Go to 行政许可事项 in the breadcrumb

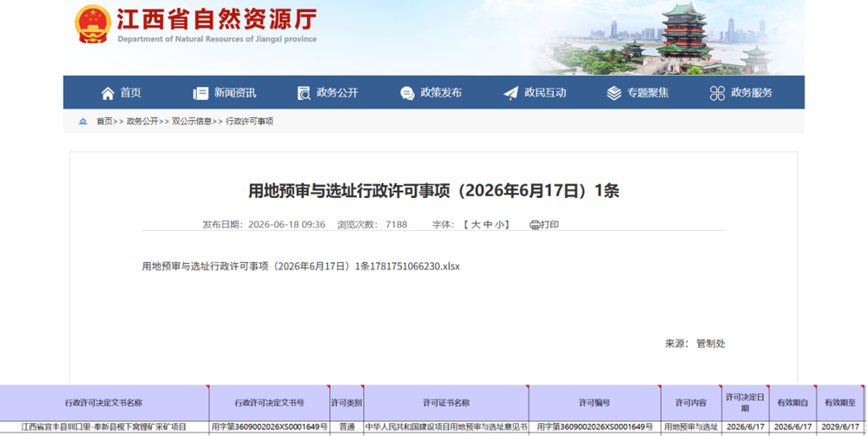[x=250, y=122]
